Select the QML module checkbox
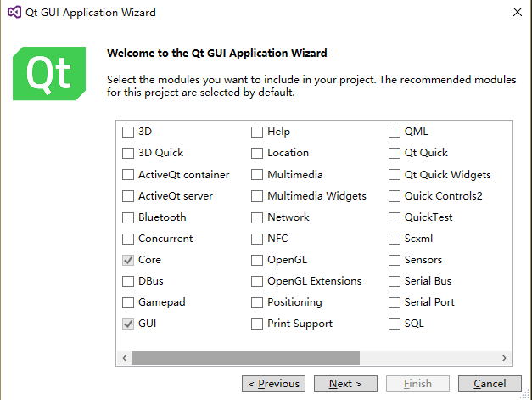The image size is (532, 400). pos(395,132)
